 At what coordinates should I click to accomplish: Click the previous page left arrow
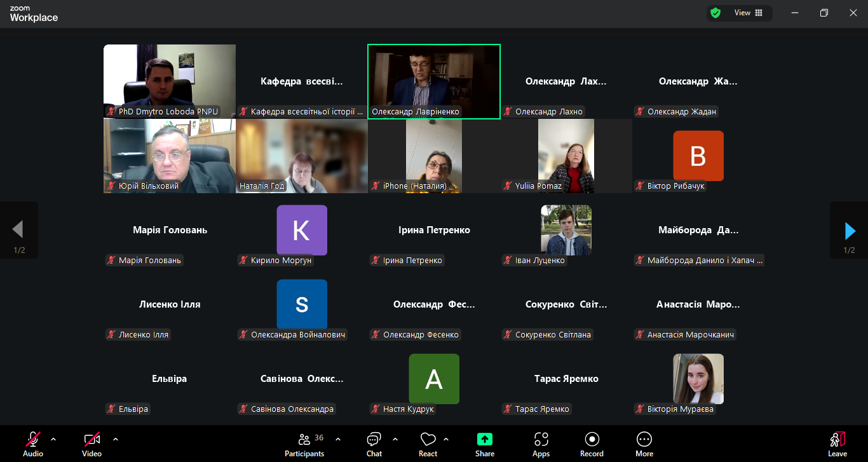[x=18, y=230]
